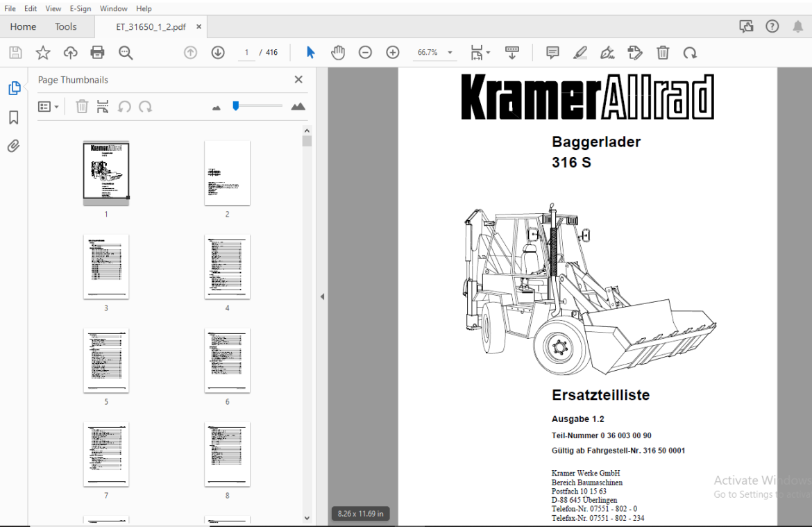Select page 3 thumbnail
812x527 pixels.
coord(106,267)
